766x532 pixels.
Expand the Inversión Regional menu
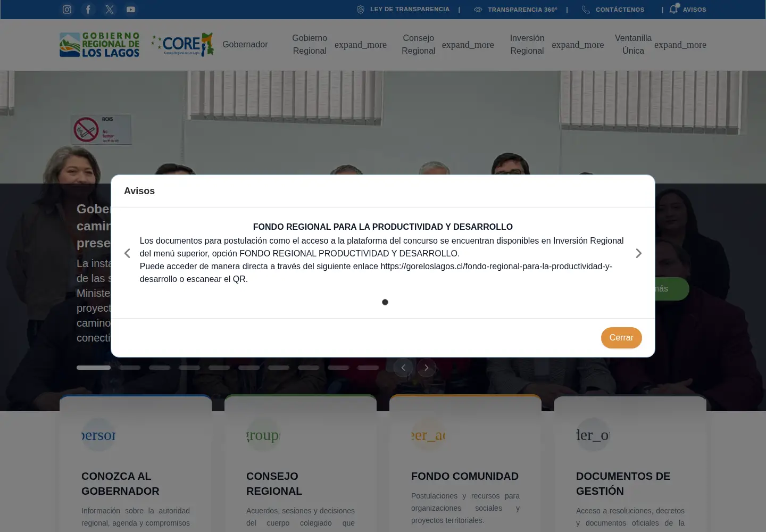[578, 45]
